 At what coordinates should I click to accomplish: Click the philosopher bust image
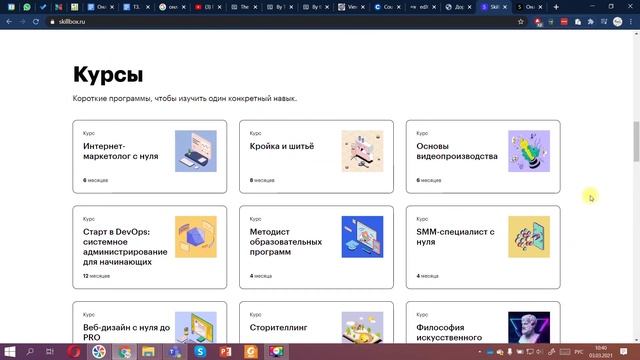coord(529,327)
